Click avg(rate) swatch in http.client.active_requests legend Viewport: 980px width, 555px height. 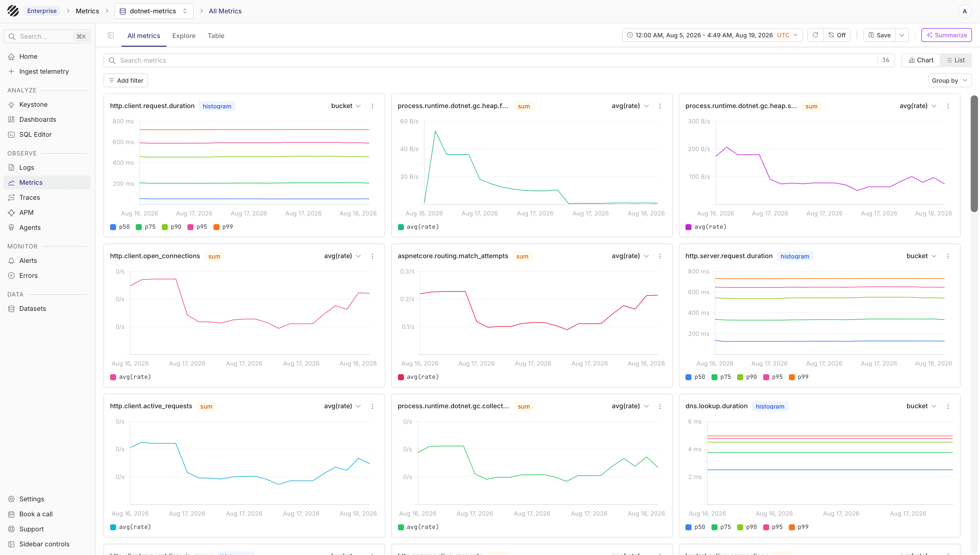(113, 527)
